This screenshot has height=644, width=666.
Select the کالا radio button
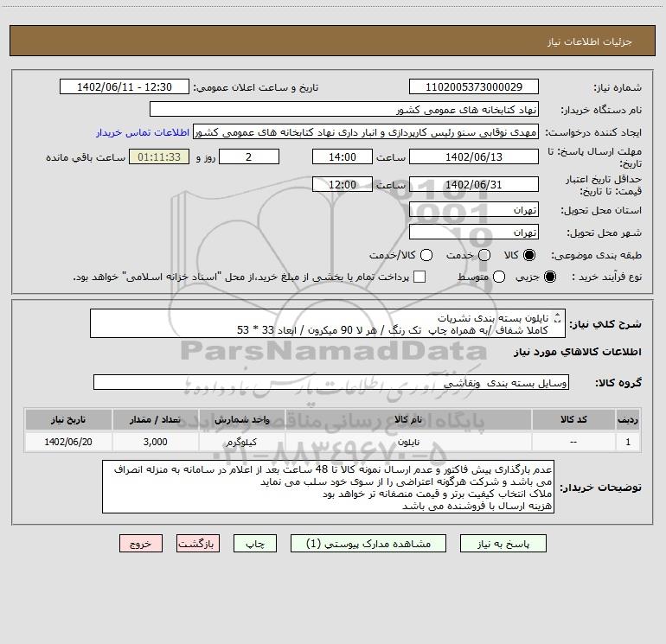pos(529,255)
